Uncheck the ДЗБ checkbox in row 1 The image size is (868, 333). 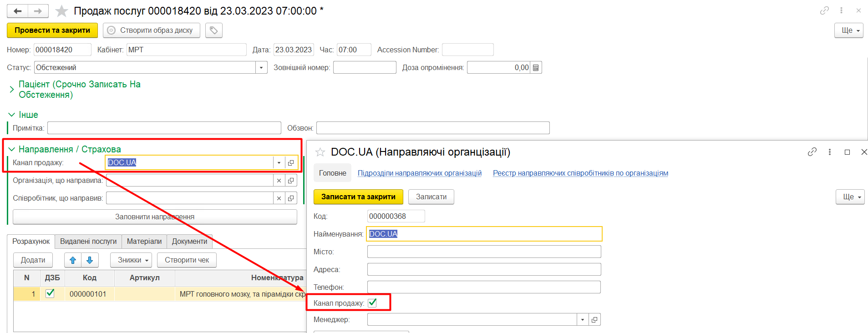[51, 294]
